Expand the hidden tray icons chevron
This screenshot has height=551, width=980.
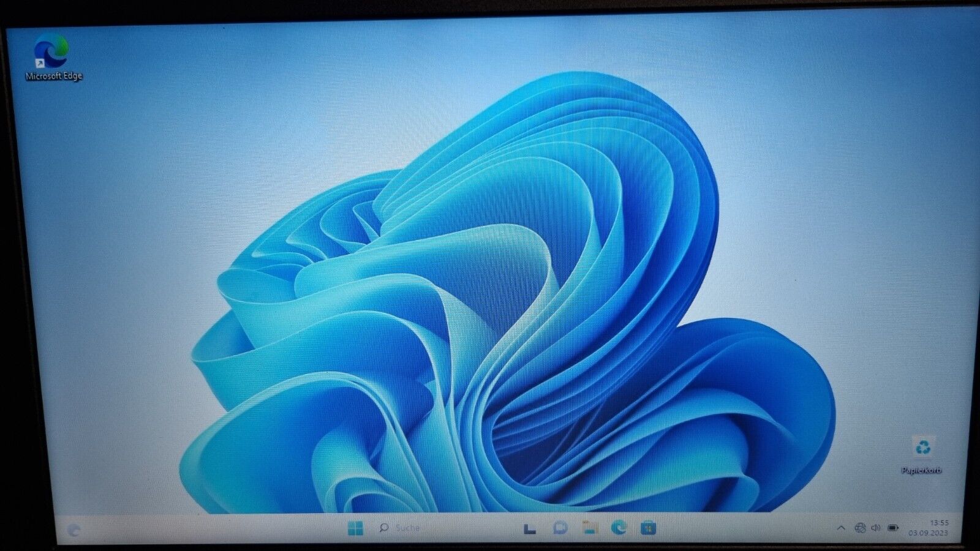pyautogui.click(x=841, y=528)
